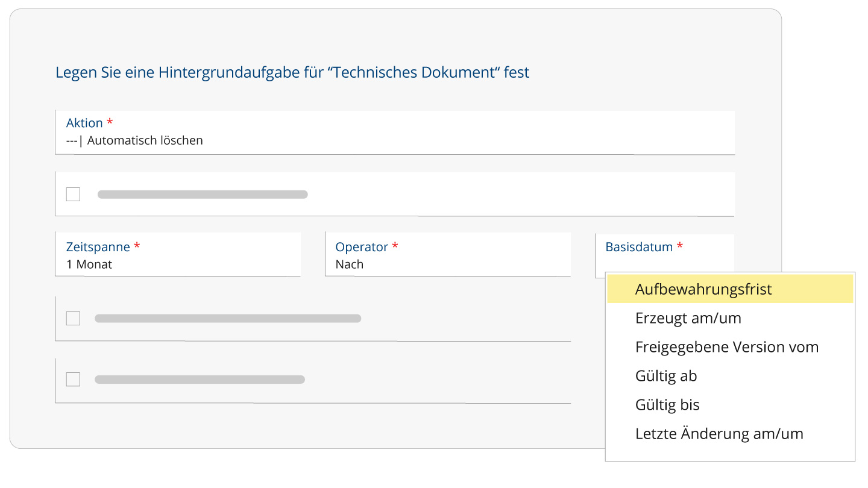868x488 pixels.
Task: Click the heading Legen Sie eine Hintergrundaufgabe
Action: click(x=292, y=73)
